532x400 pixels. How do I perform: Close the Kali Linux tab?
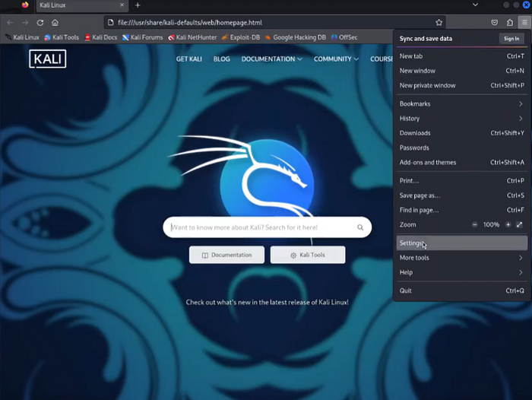coord(122,5)
